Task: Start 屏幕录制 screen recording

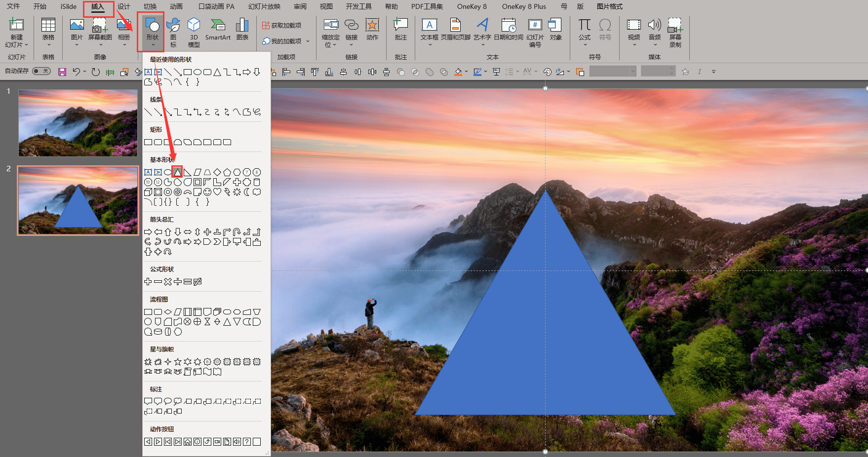Action: tap(675, 33)
